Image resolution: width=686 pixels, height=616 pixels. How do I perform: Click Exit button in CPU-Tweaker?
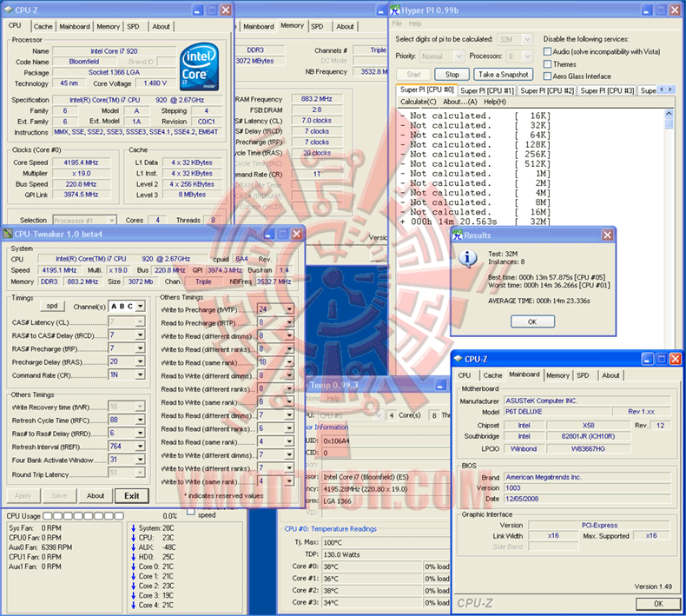132,495
